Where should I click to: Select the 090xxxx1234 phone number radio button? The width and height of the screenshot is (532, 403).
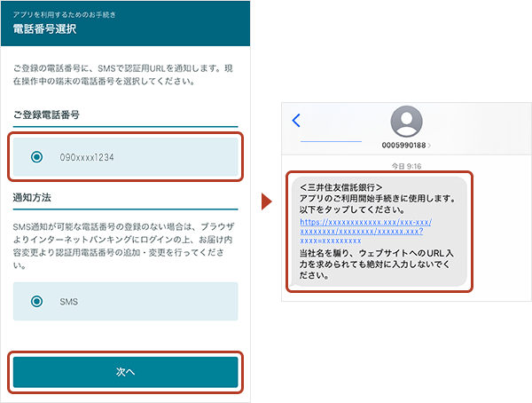coord(36,157)
